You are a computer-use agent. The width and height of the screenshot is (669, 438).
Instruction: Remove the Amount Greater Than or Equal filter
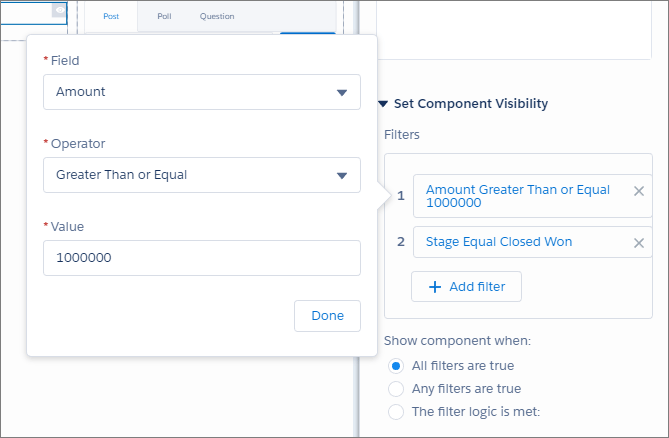[x=639, y=191]
